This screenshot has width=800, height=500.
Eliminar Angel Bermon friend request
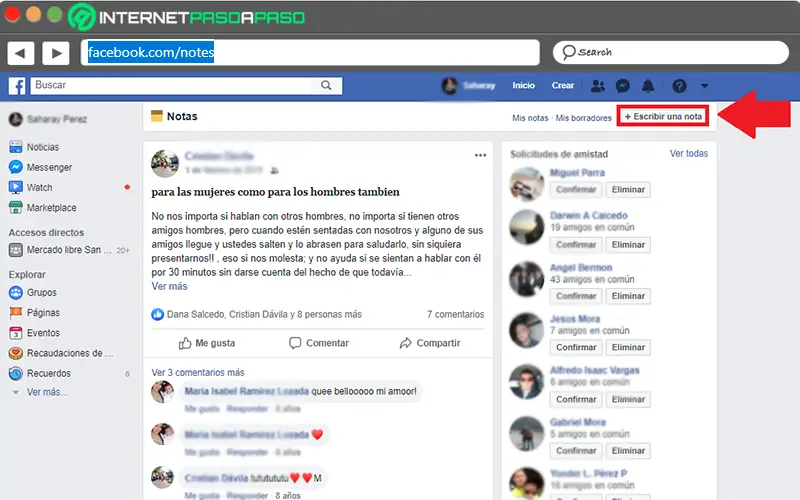point(628,296)
